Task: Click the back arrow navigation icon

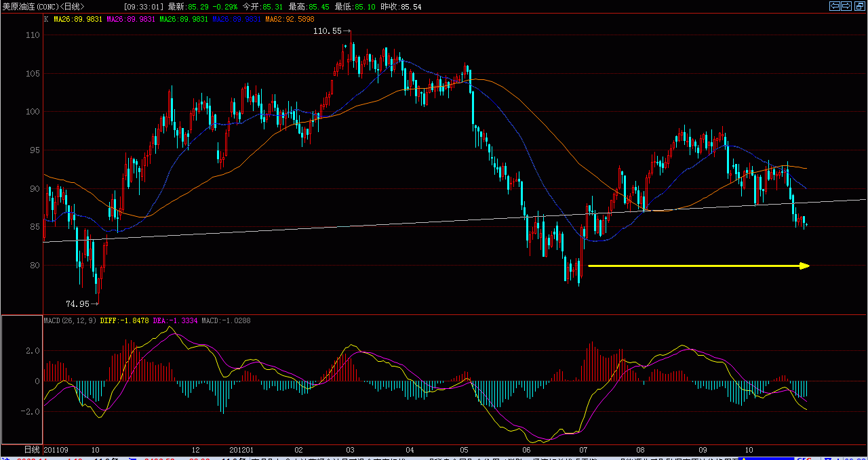Action: point(835,6)
